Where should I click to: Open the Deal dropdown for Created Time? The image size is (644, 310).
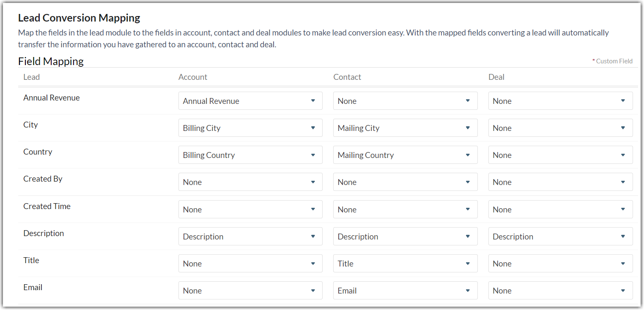560,209
